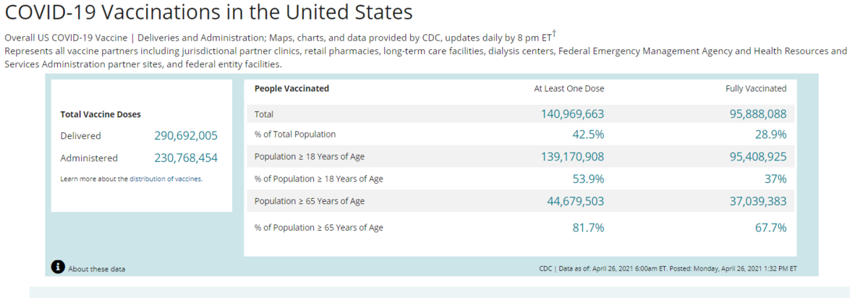Click the Total At Least One Dose value 140,969,663

[572, 114]
